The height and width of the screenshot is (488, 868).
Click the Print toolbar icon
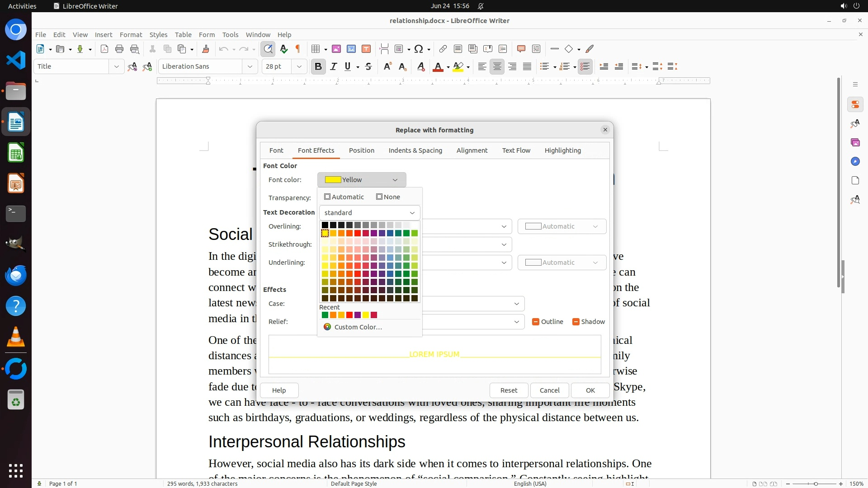[x=119, y=49]
